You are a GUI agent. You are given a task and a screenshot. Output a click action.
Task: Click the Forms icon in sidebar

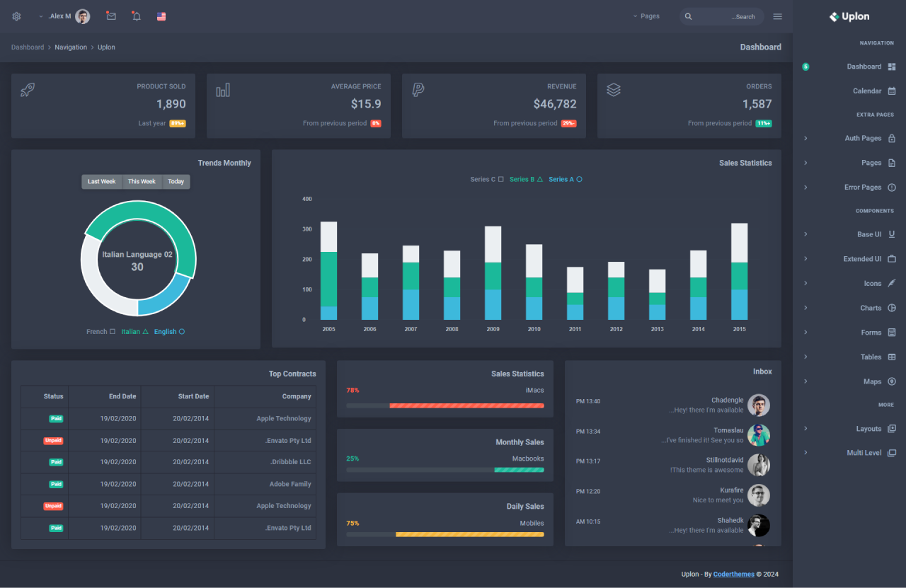[x=892, y=333]
